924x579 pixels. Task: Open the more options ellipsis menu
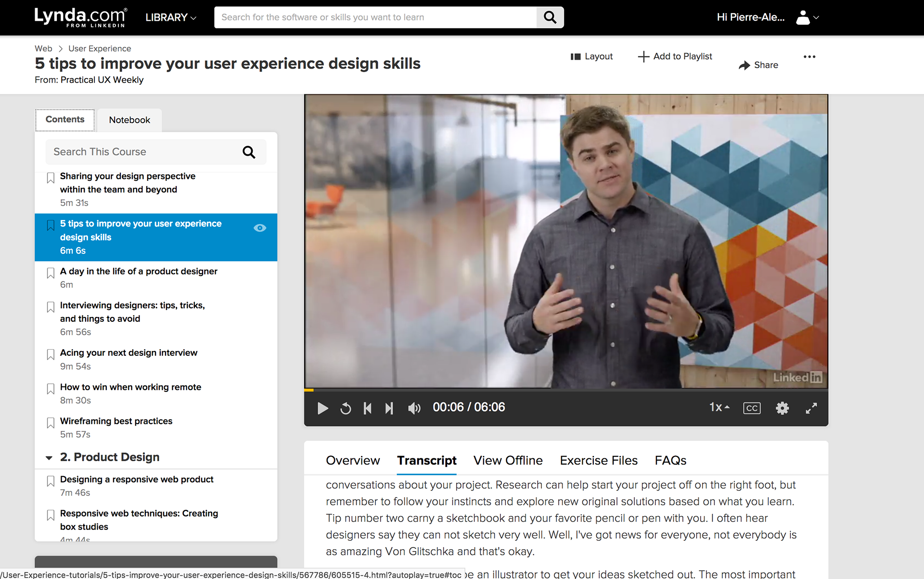coord(809,57)
